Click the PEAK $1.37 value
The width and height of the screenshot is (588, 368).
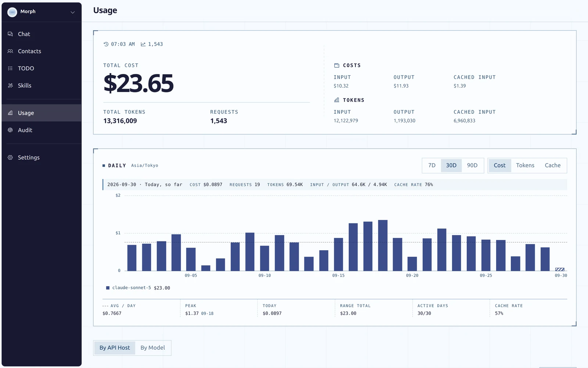pyautogui.click(x=192, y=314)
